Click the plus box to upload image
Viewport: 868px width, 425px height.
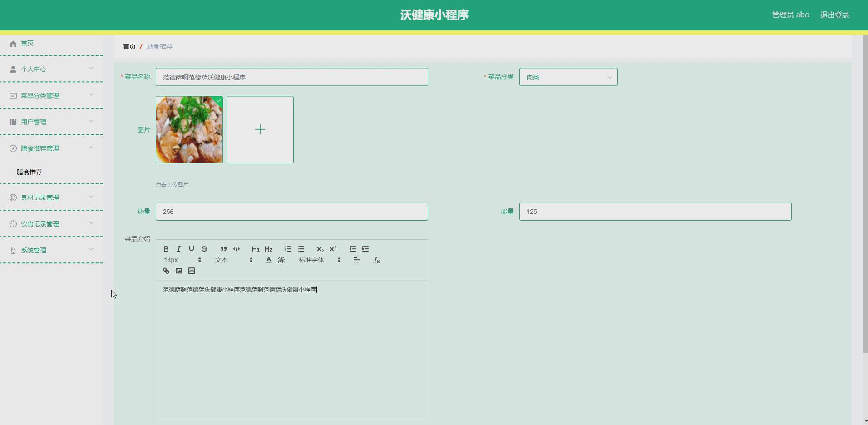pyautogui.click(x=260, y=129)
